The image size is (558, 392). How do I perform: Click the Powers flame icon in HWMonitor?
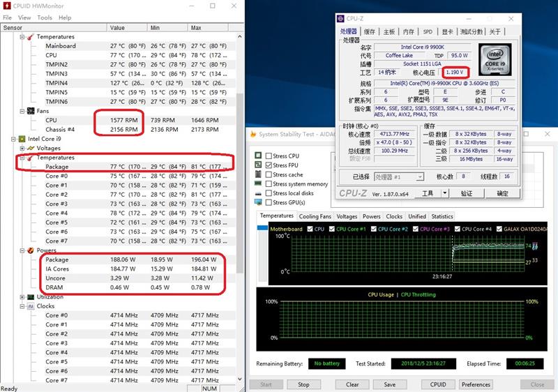(31, 250)
